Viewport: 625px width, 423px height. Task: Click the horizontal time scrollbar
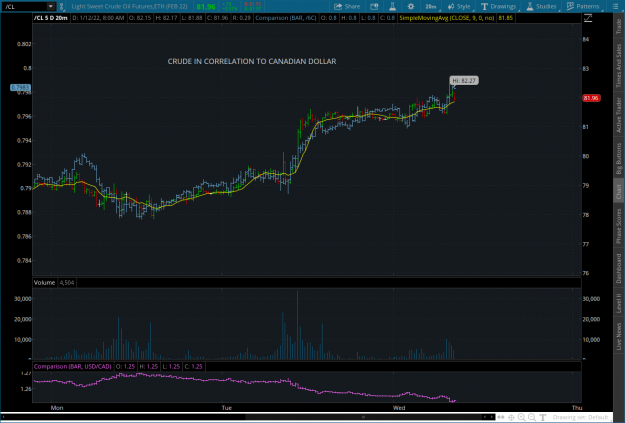pos(363,417)
